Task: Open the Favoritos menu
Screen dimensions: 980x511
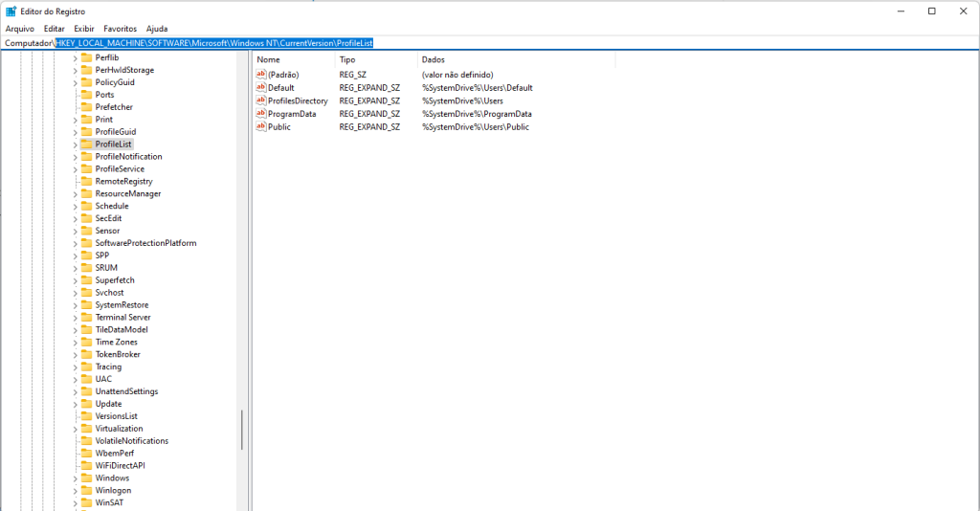Action: (120, 29)
